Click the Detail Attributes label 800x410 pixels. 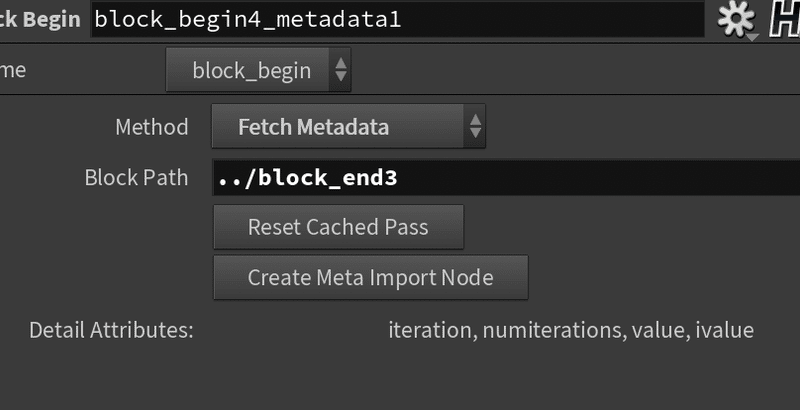tap(111, 330)
